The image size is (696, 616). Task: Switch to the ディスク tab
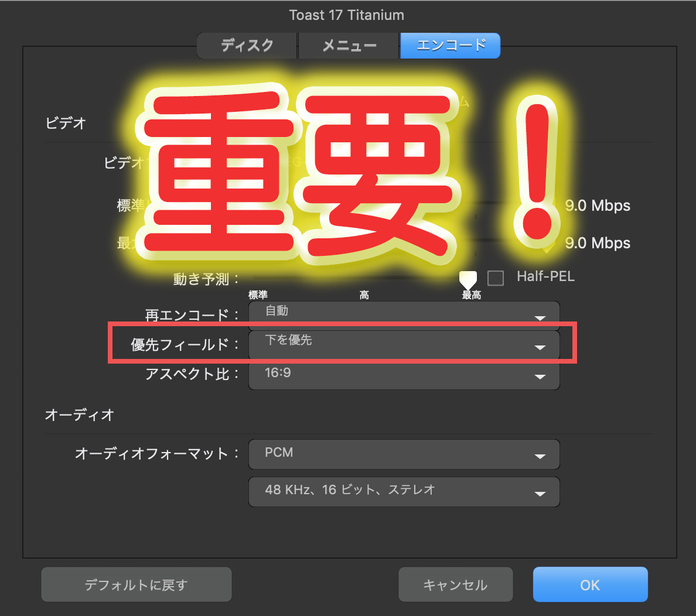247,45
